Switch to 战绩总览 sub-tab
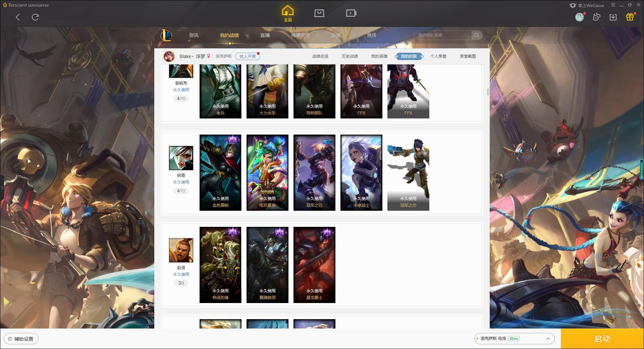This screenshot has width=644, height=349. pyautogui.click(x=320, y=56)
